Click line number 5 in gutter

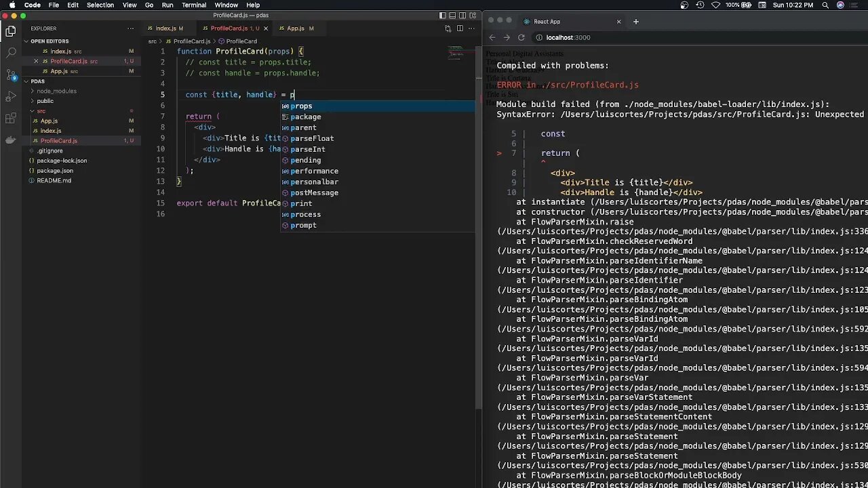click(162, 95)
